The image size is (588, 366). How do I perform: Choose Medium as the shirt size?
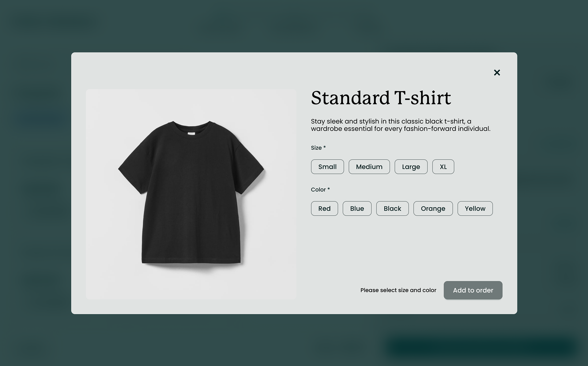pos(369,167)
